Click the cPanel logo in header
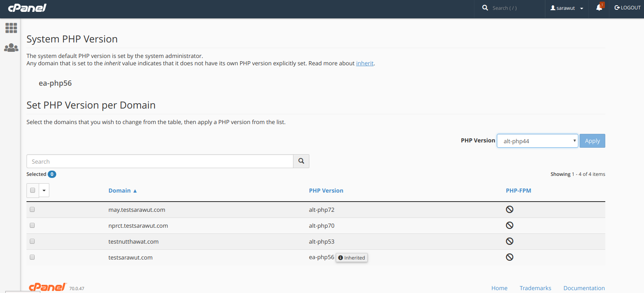Viewport: 644px width, 293px height. (27, 8)
